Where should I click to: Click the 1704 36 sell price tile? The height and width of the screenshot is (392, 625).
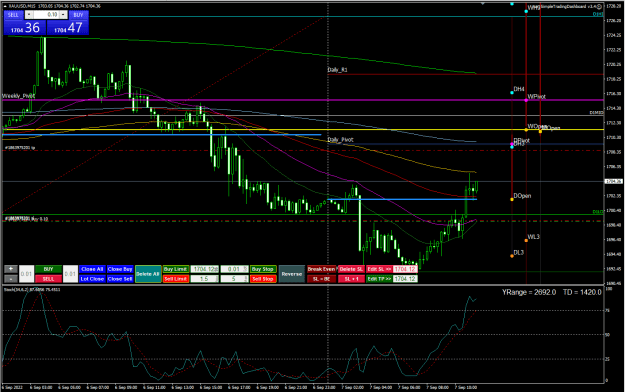25,28
